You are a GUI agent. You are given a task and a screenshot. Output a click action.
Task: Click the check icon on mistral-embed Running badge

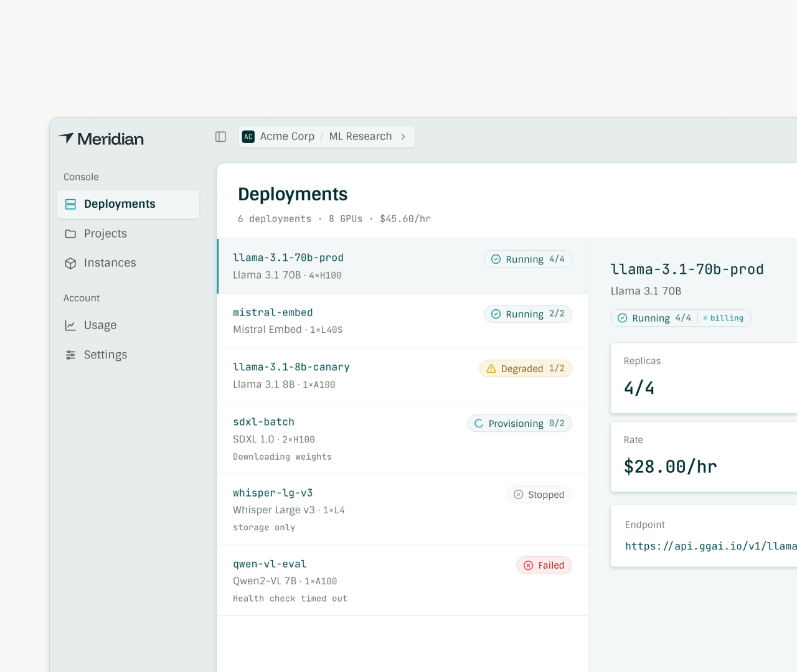(x=496, y=314)
